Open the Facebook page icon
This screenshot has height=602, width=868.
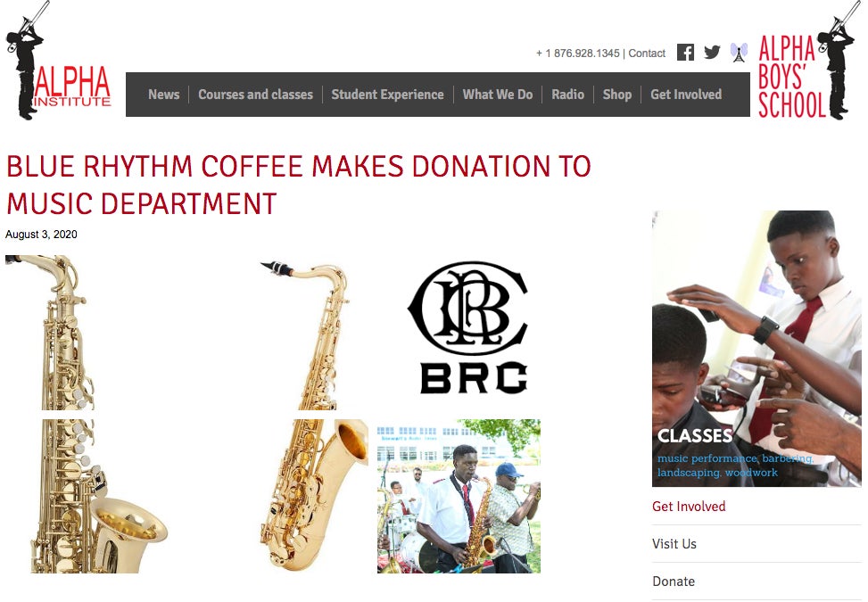tap(685, 53)
